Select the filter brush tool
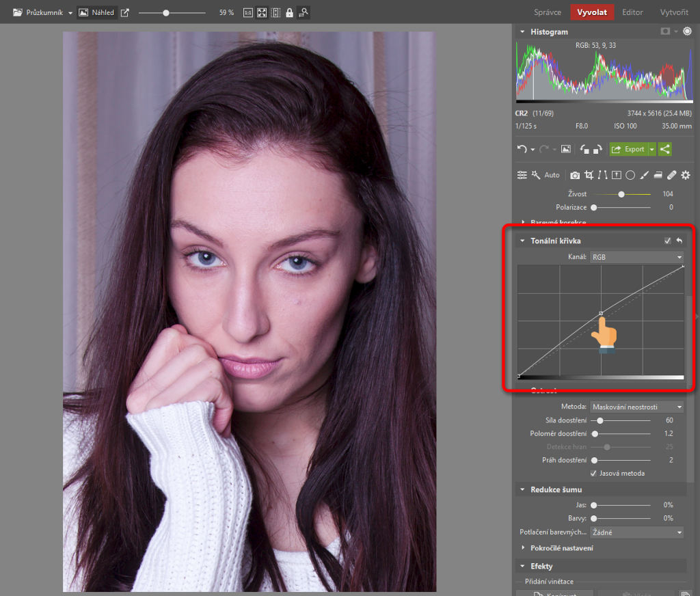This screenshot has width=700, height=596. (644, 175)
